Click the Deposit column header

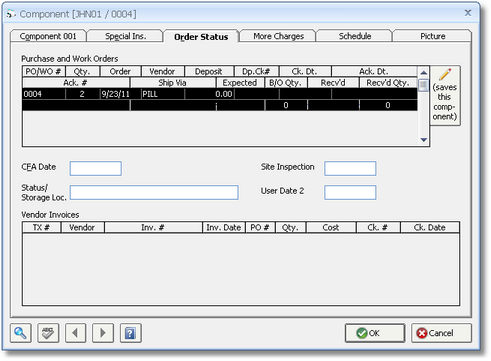click(x=209, y=71)
